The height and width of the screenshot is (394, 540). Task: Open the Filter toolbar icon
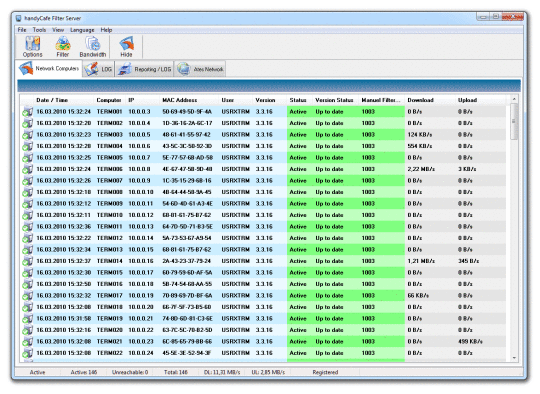click(x=63, y=47)
